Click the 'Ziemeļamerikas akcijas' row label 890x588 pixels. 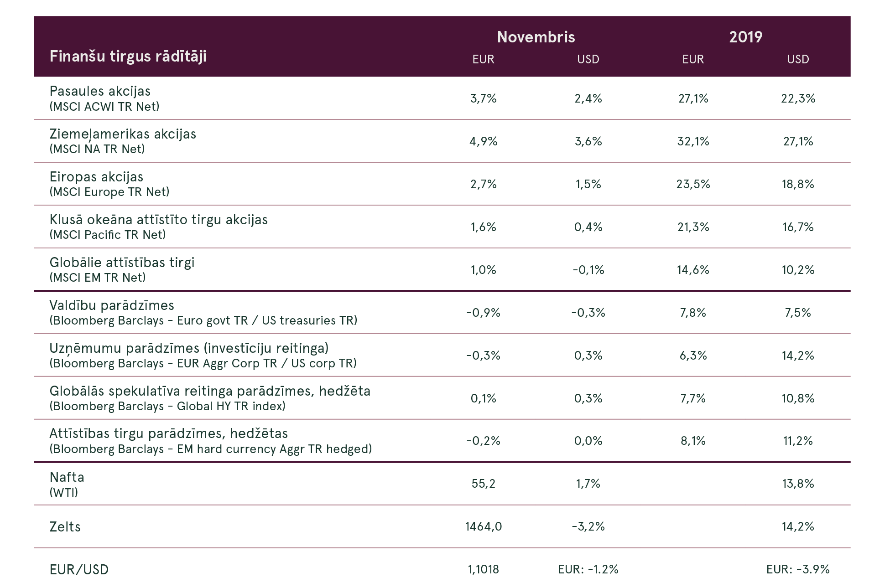pyautogui.click(x=123, y=134)
